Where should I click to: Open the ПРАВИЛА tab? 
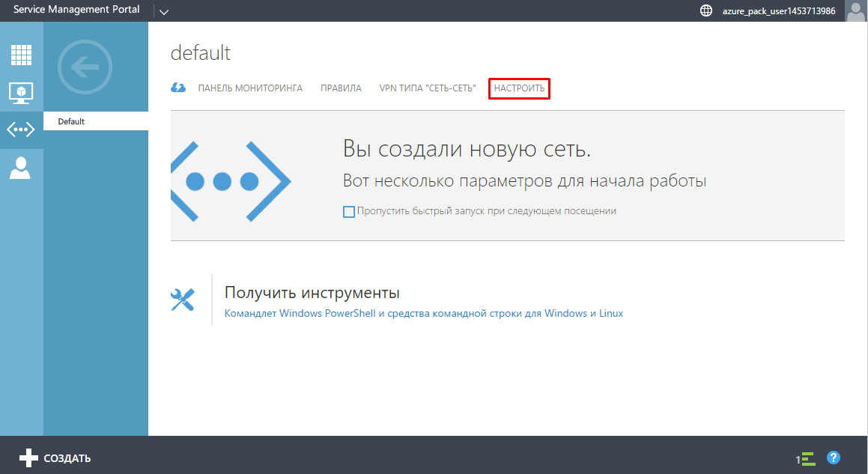341,88
